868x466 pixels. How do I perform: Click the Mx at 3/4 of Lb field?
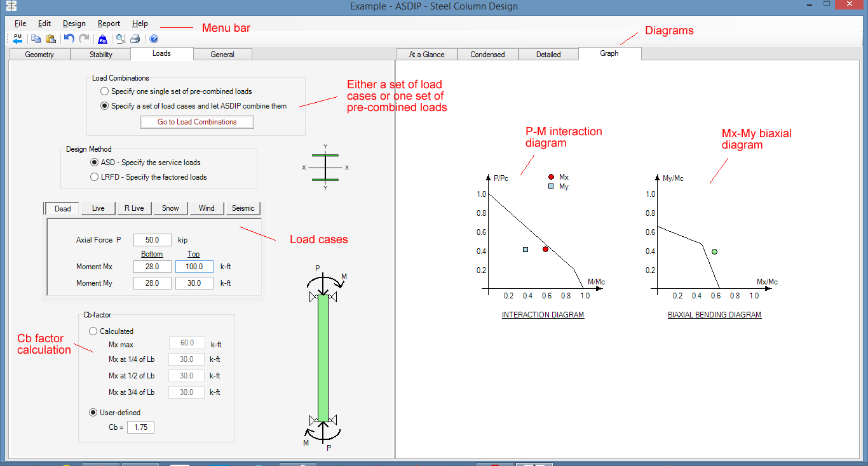coord(187,392)
